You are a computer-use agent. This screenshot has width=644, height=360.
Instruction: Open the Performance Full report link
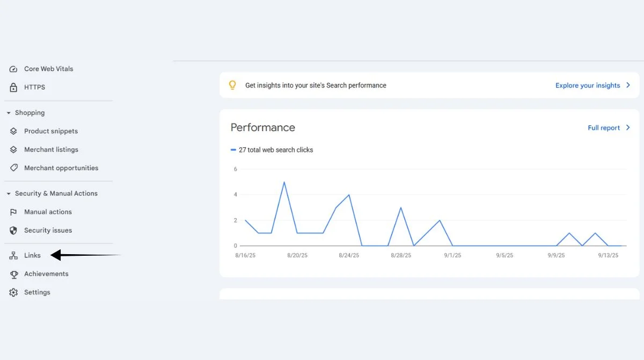[604, 127]
